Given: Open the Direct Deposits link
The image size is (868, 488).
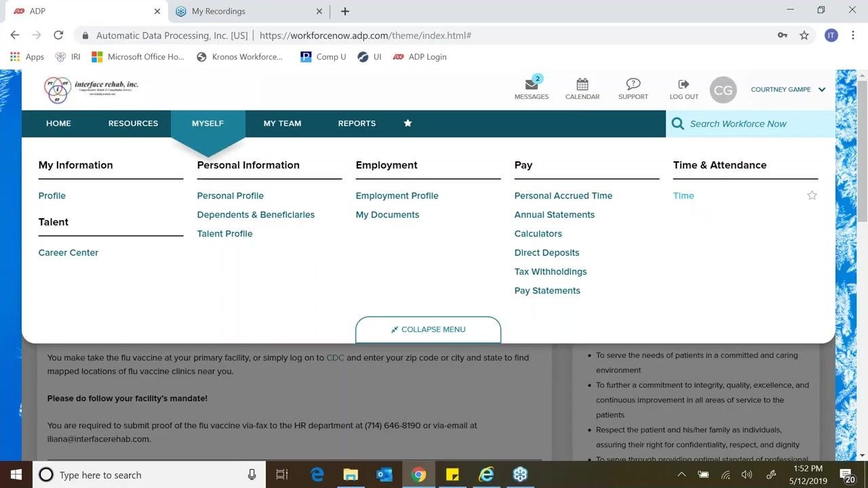Looking at the screenshot, I should (547, 252).
